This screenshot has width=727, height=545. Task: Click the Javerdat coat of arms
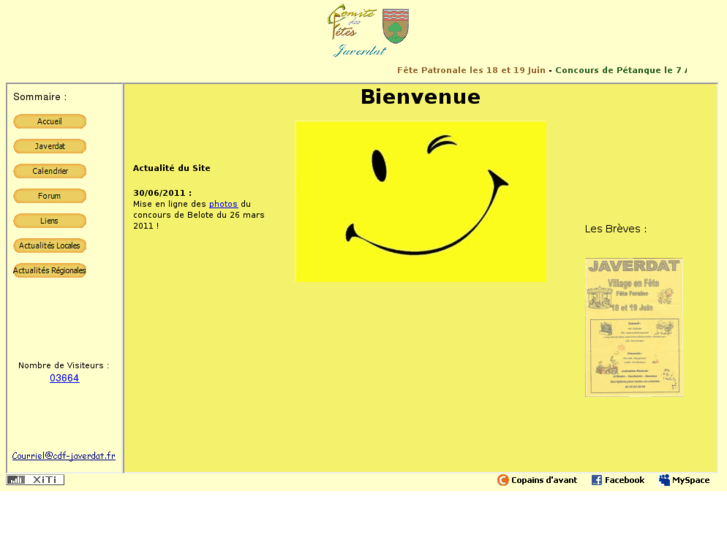click(395, 26)
